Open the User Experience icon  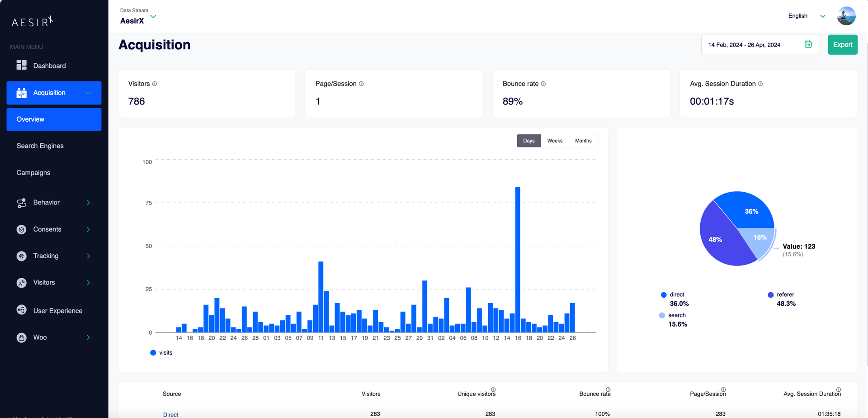click(x=21, y=310)
